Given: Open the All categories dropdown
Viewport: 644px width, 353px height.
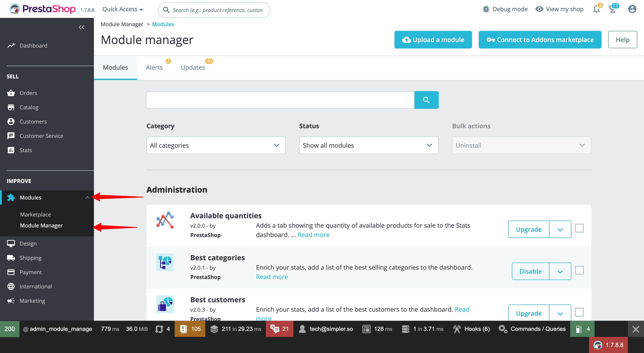Looking at the screenshot, I should (x=216, y=145).
